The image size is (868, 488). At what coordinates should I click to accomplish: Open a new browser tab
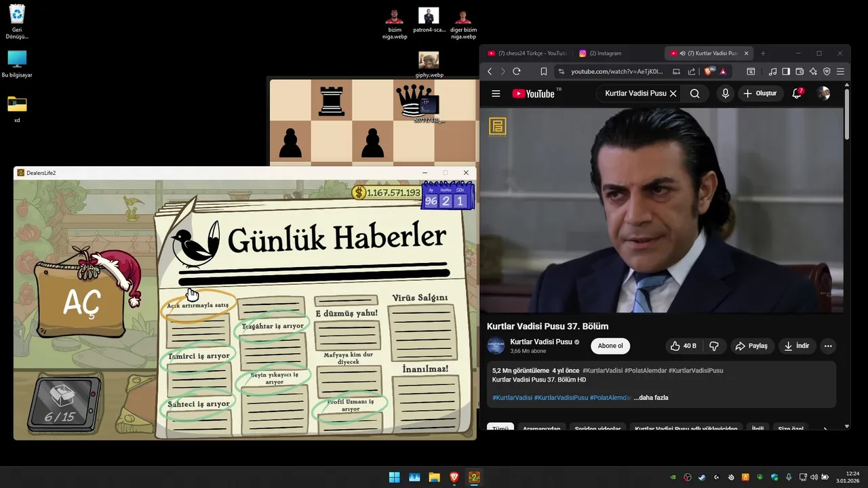763,54
